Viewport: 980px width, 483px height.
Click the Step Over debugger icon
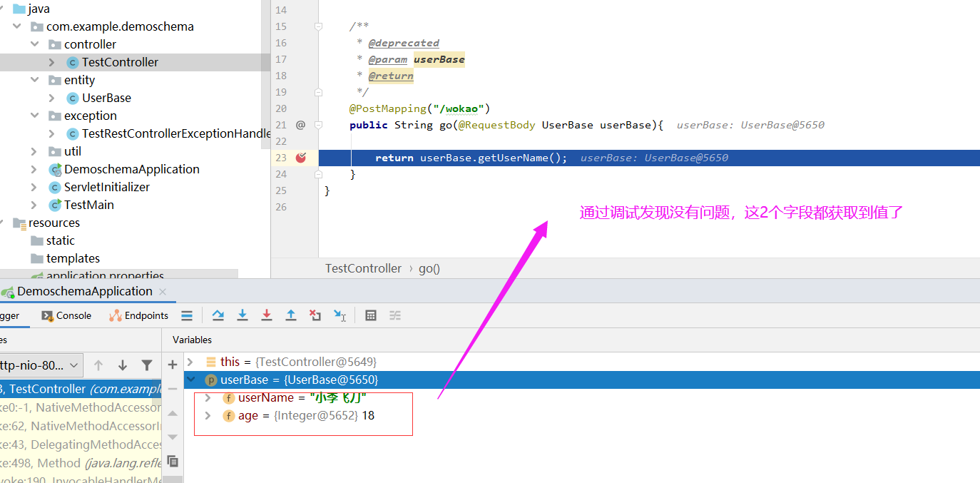click(218, 315)
